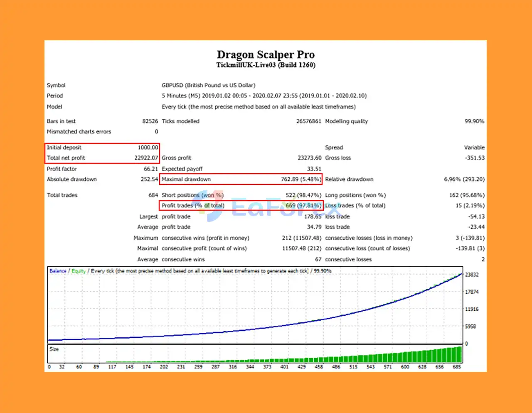Click Average consecutive wins value 67
The width and height of the screenshot is (532, 413).
point(318,260)
